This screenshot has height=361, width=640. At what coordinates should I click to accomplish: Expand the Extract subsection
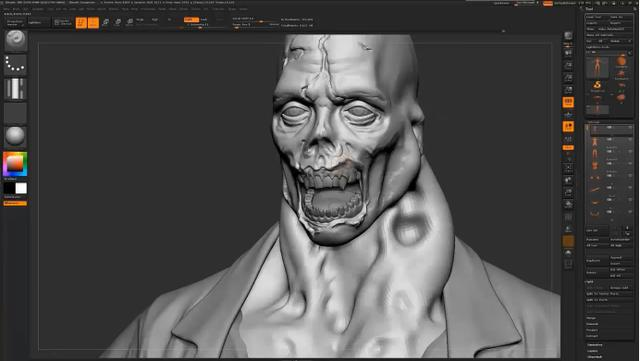click(x=592, y=336)
